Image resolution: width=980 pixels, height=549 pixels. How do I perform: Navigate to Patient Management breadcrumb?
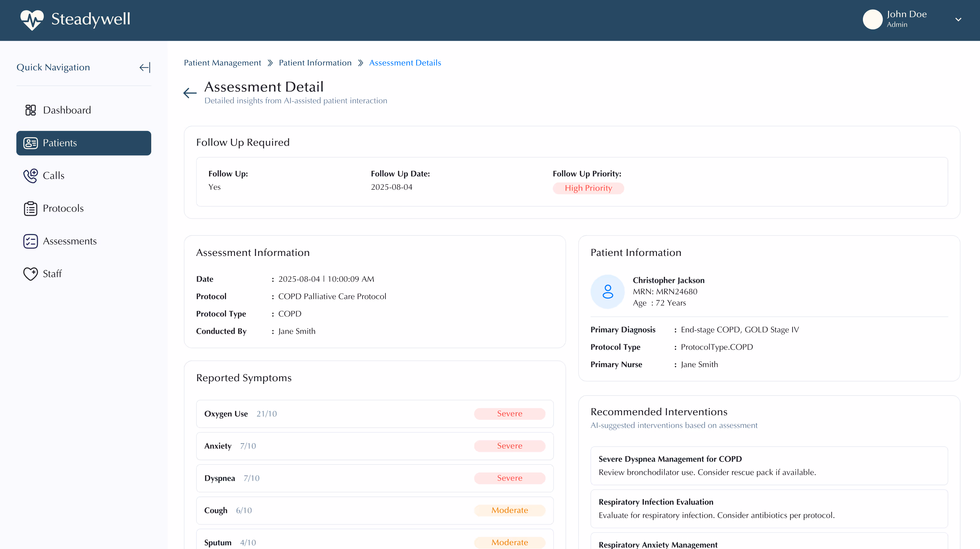[222, 63]
